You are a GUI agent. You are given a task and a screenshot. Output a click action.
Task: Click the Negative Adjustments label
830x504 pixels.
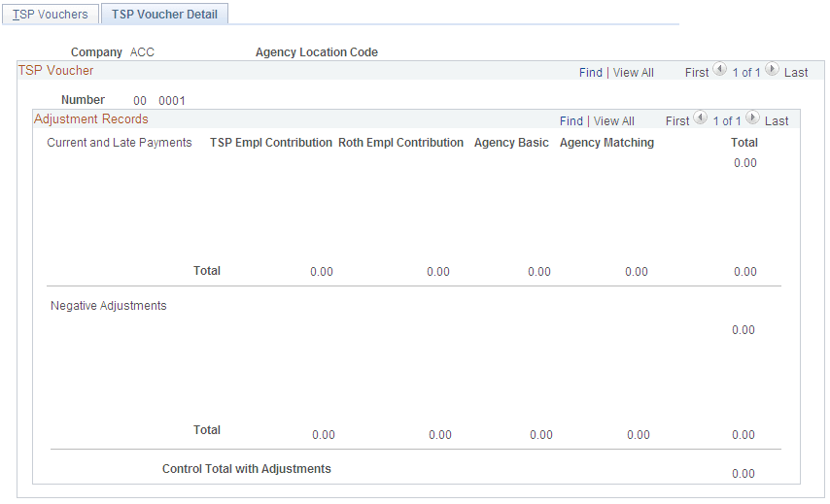109,306
